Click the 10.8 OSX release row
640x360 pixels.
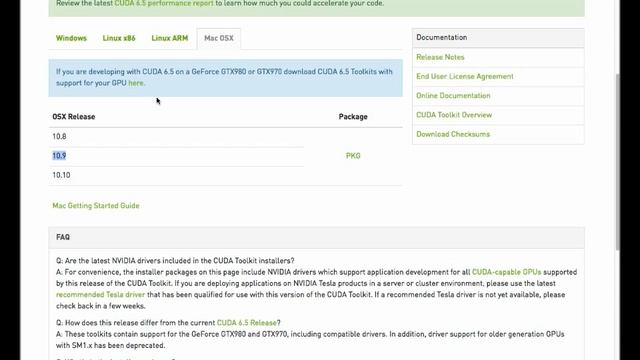(176, 136)
